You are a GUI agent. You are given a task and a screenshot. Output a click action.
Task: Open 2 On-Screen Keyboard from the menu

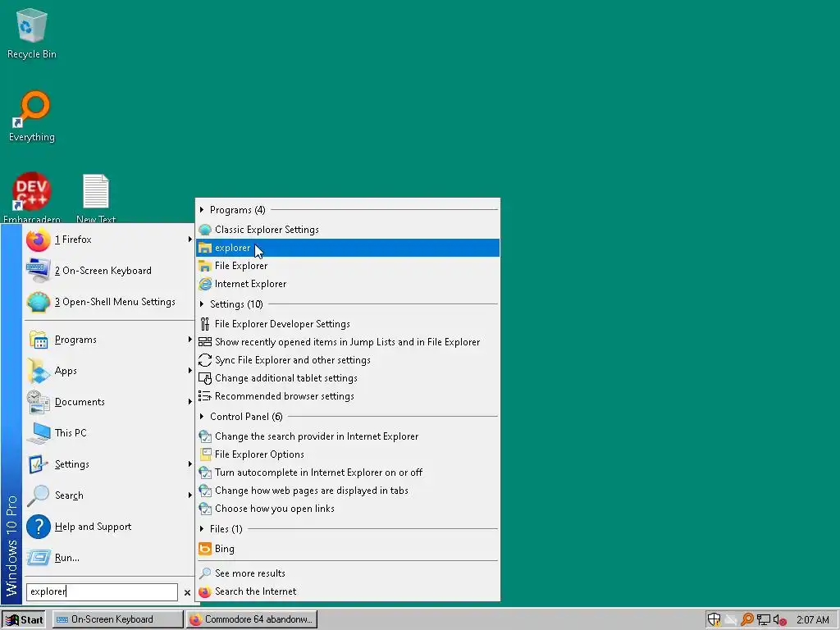pos(109,271)
